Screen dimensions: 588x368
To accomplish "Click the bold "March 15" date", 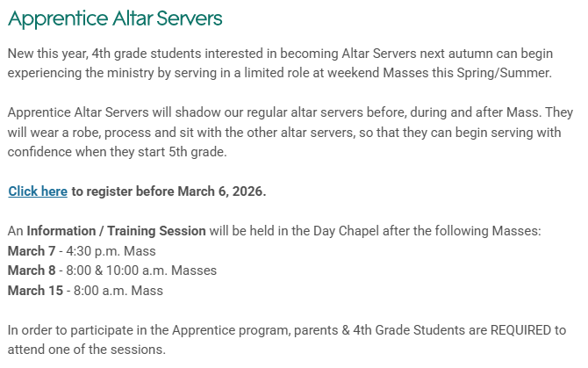I will pyautogui.click(x=35, y=290).
